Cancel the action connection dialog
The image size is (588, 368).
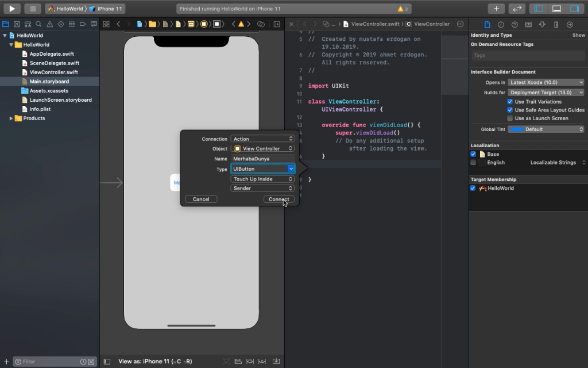(201, 199)
